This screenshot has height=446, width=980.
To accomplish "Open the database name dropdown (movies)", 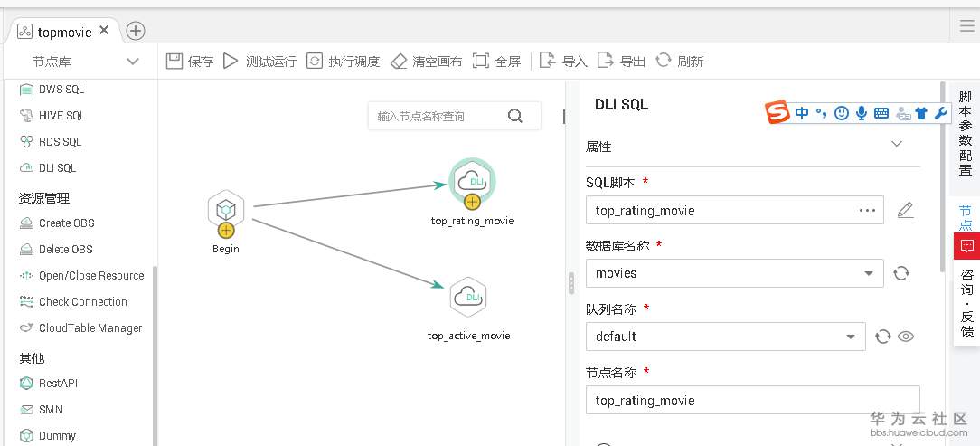I will (x=734, y=273).
